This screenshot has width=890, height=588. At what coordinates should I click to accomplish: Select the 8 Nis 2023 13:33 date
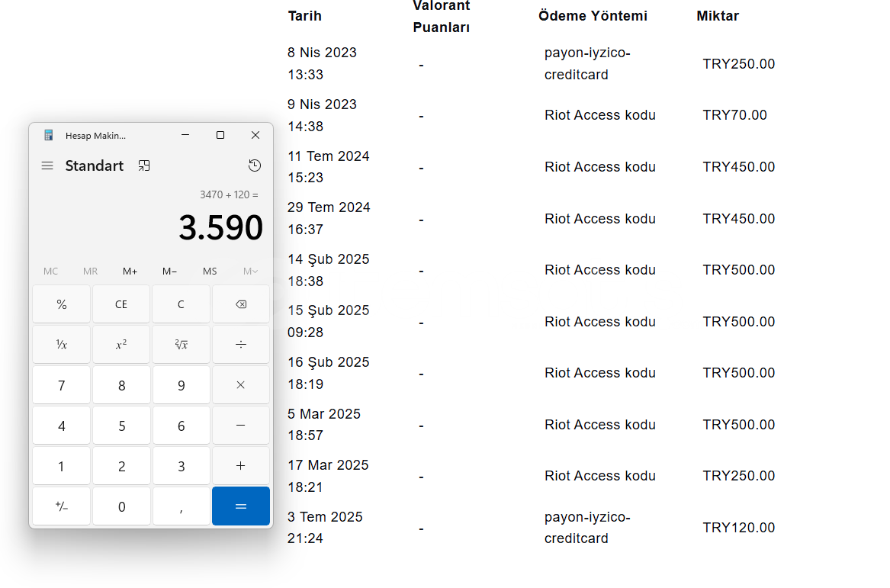point(322,63)
